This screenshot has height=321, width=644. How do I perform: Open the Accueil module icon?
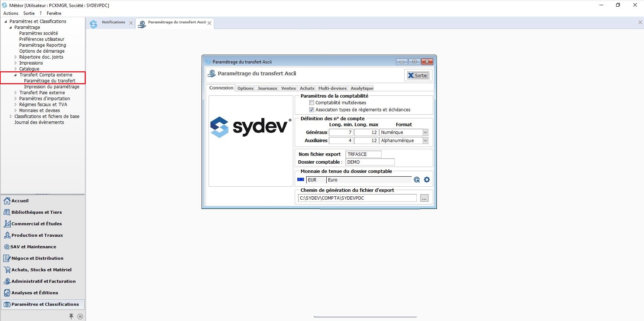pos(7,201)
